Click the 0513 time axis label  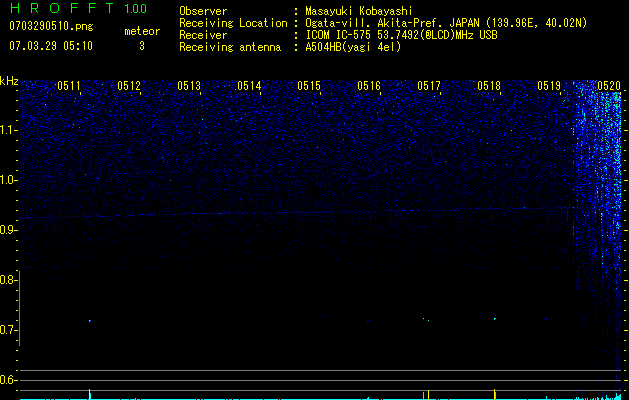pyautogui.click(x=189, y=85)
